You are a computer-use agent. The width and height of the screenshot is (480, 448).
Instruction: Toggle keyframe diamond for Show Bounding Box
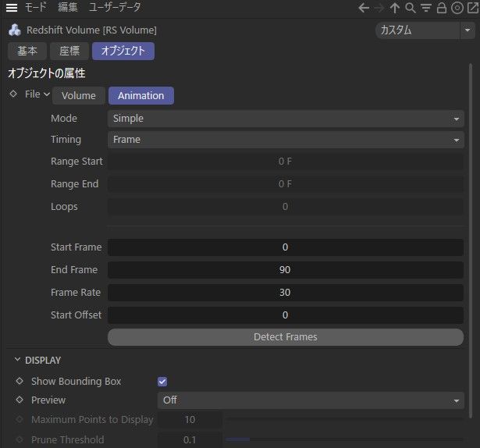click(x=20, y=381)
